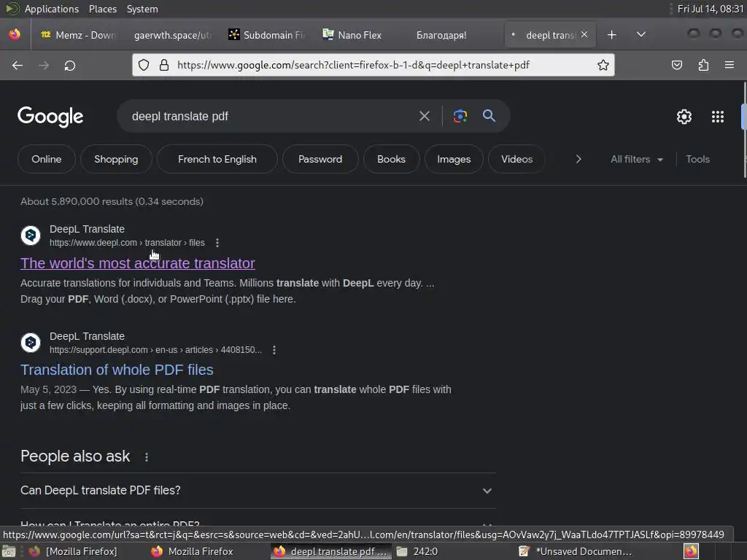Show more filter chips arrow
Viewport: 747px width, 560px height.
[578, 159]
